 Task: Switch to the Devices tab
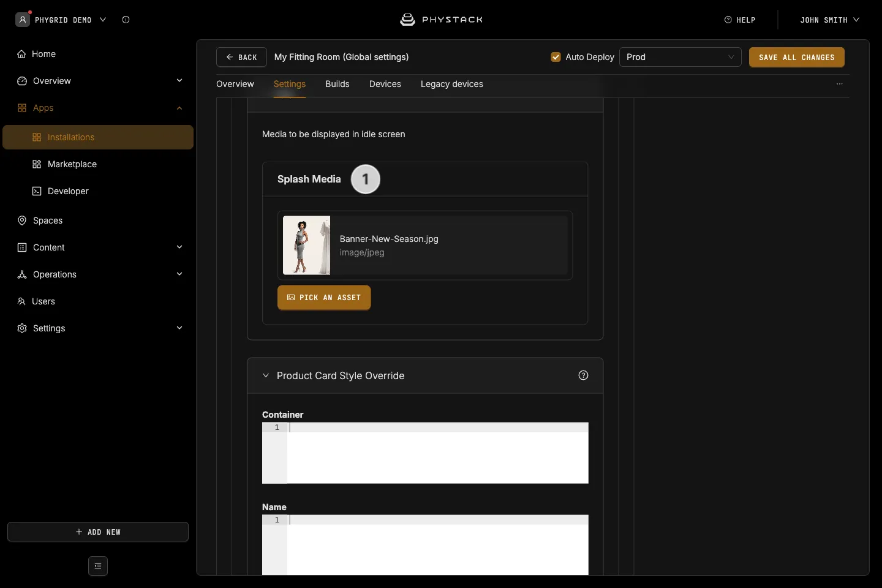(385, 84)
